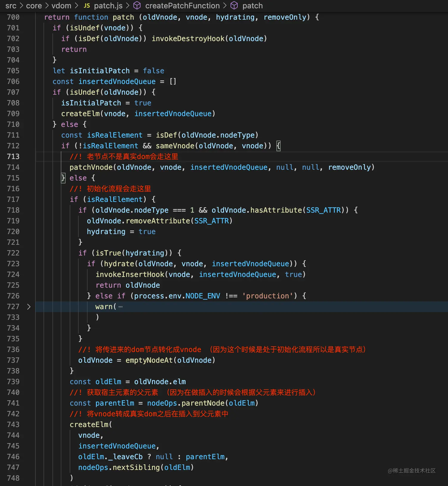Expand the folded warn( block at line 727
The image size is (448, 486).
coord(29,307)
